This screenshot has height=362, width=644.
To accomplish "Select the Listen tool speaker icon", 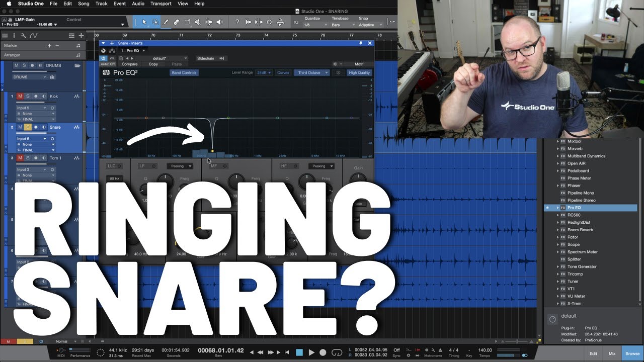I will pyautogui.click(x=219, y=22).
